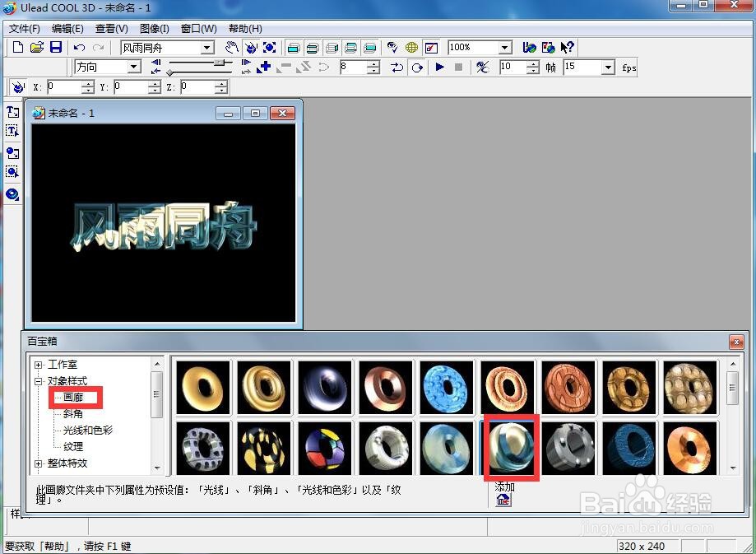Screen dimensions: 756x554
Task: Increase the Y coordinate stepper
Action: 155,84
